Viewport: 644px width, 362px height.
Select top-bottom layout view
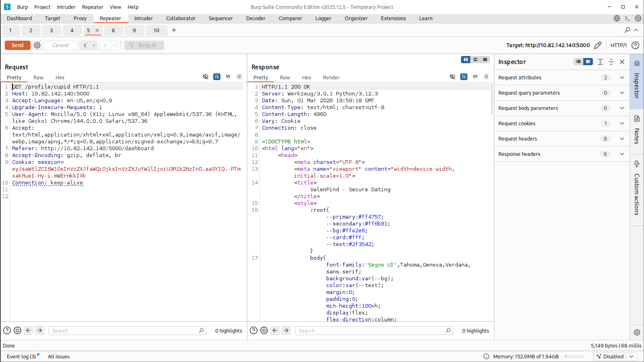[475, 60]
